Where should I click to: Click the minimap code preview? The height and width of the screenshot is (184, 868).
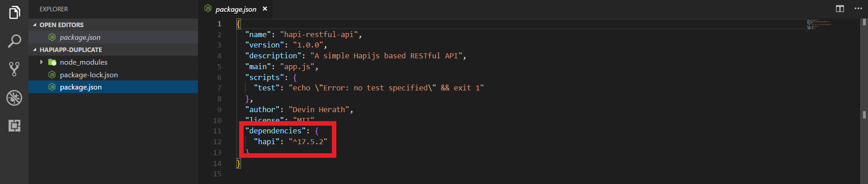coord(819,24)
